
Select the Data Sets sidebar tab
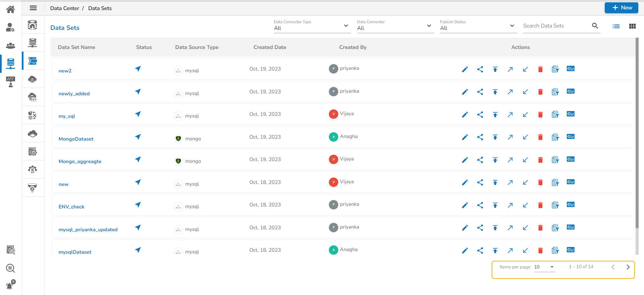[33, 61]
